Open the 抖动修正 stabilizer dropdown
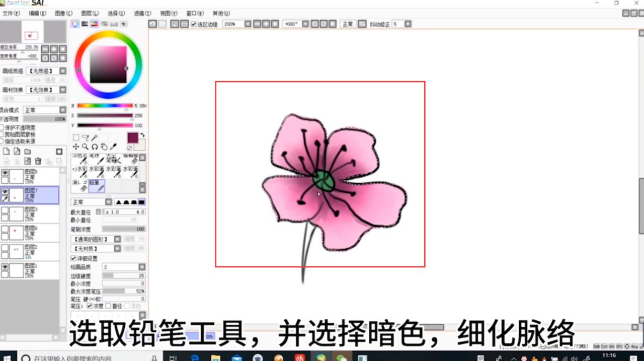This screenshot has height=361, width=644. (x=408, y=24)
